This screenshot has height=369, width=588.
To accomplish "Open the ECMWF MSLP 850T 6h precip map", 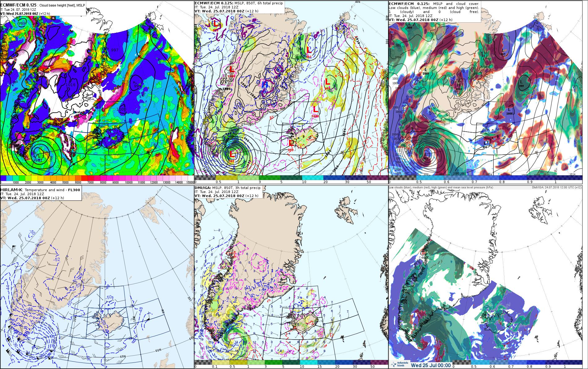I will click(291, 92).
